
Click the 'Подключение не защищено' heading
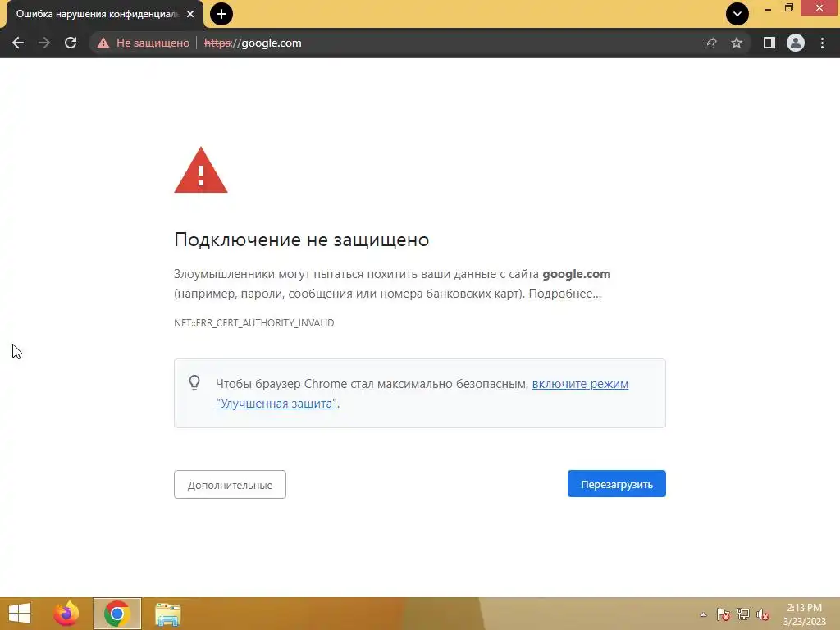pyautogui.click(x=302, y=240)
